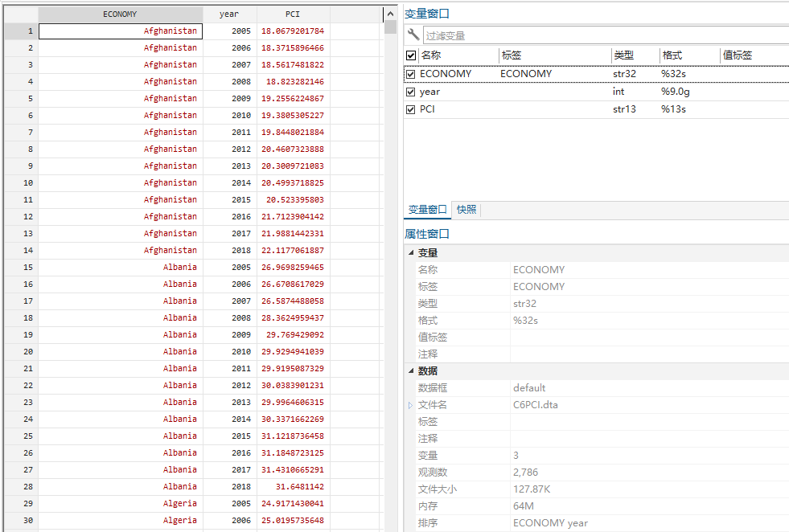Image resolution: width=789 pixels, height=532 pixels.
Task: Select row number 30 header
Action: [x=22, y=521]
